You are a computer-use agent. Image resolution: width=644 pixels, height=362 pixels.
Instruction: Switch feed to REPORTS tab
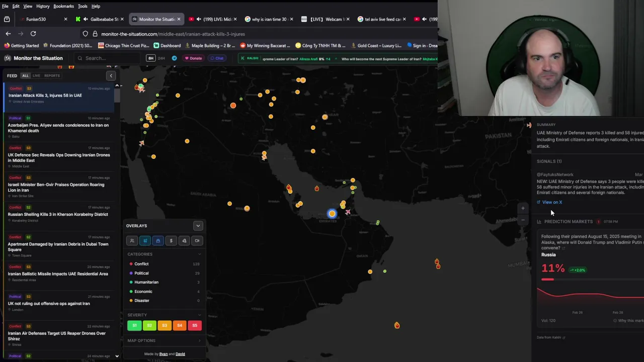(x=52, y=76)
